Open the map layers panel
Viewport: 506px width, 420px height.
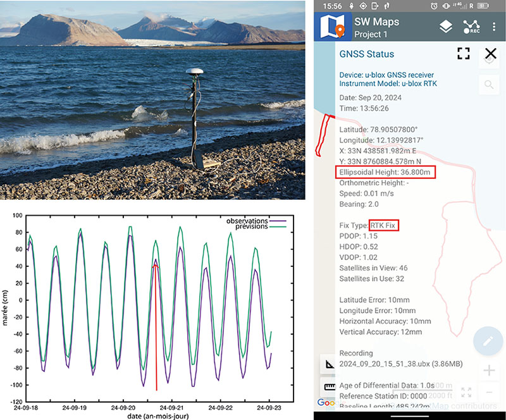pyautogui.click(x=446, y=27)
